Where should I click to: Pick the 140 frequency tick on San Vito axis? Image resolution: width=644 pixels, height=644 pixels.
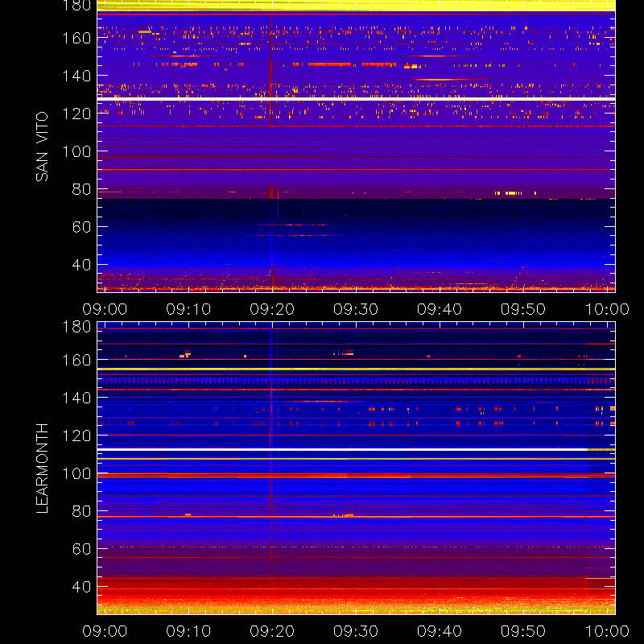[x=76, y=76]
